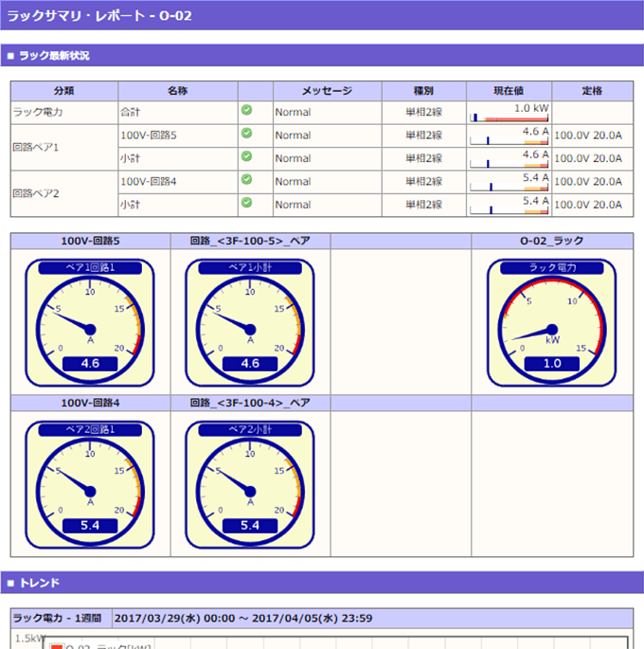This screenshot has height=649, width=644.
Task: Click green status icon in ラック電力 合計 row
Action: 246,111
